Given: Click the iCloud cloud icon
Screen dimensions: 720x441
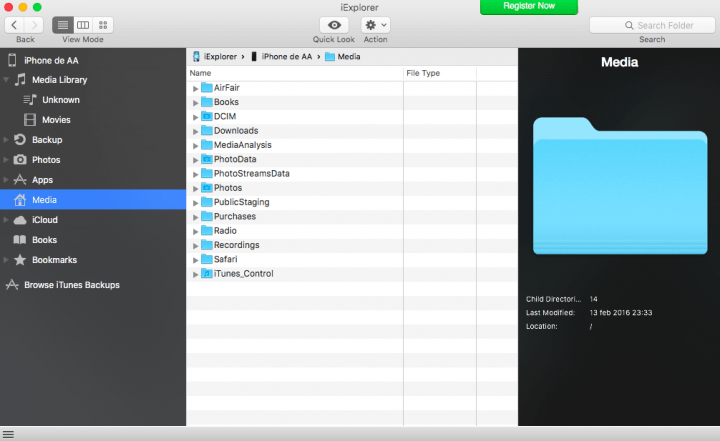Looking at the screenshot, I should [20, 220].
